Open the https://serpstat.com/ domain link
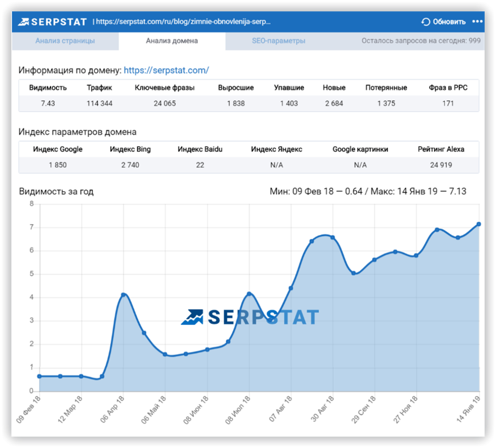This screenshot has height=448, width=496. tap(166, 70)
